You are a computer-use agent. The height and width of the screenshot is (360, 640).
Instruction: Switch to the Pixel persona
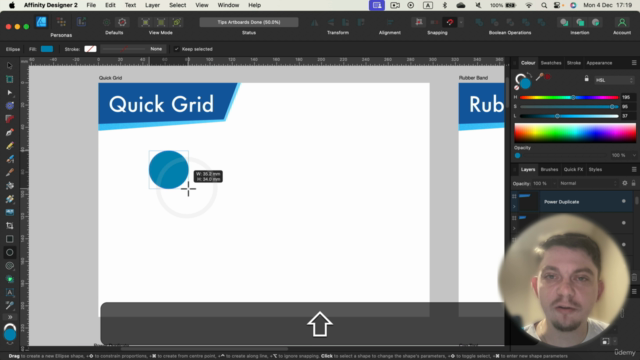coord(61,22)
